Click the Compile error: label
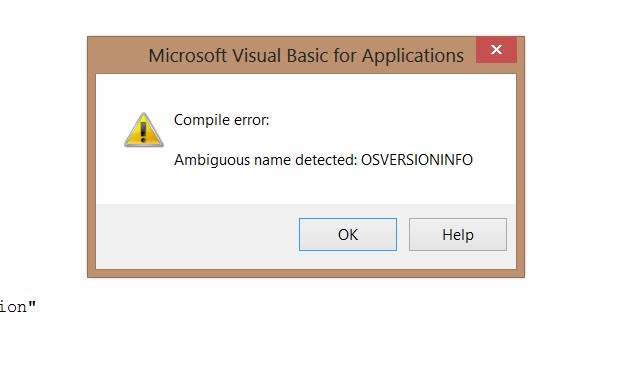 click(221, 120)
